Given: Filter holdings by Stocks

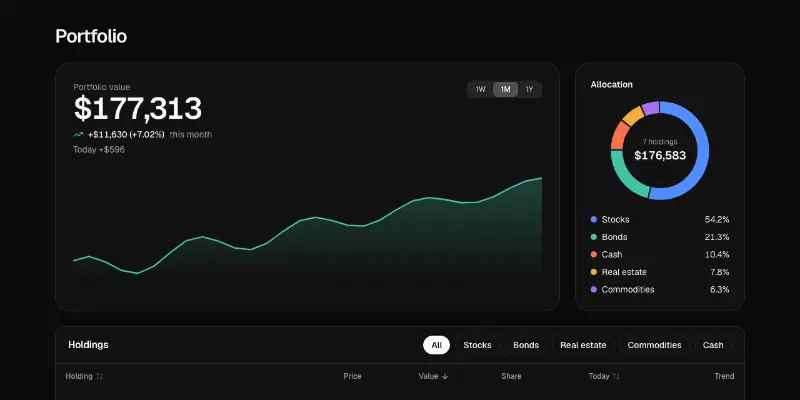Looking at the screenshot, I should [x=477, y=345].
